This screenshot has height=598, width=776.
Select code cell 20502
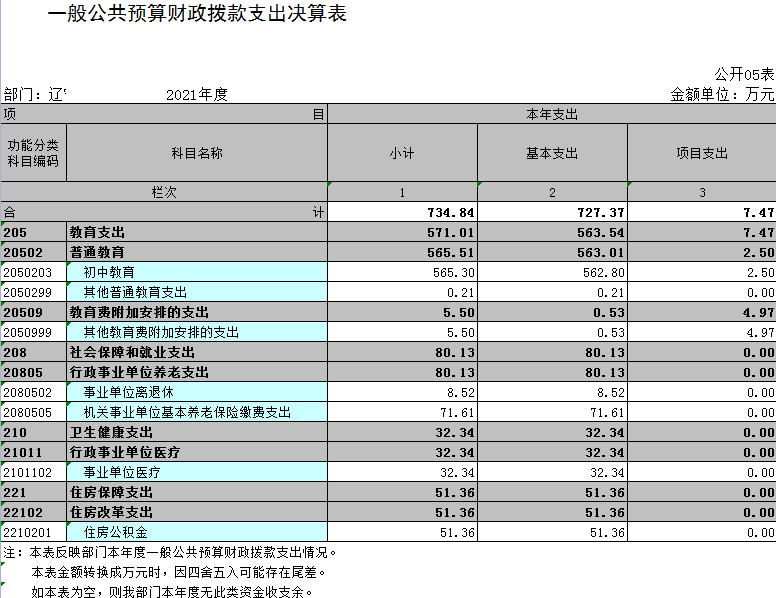pos(33,252)
